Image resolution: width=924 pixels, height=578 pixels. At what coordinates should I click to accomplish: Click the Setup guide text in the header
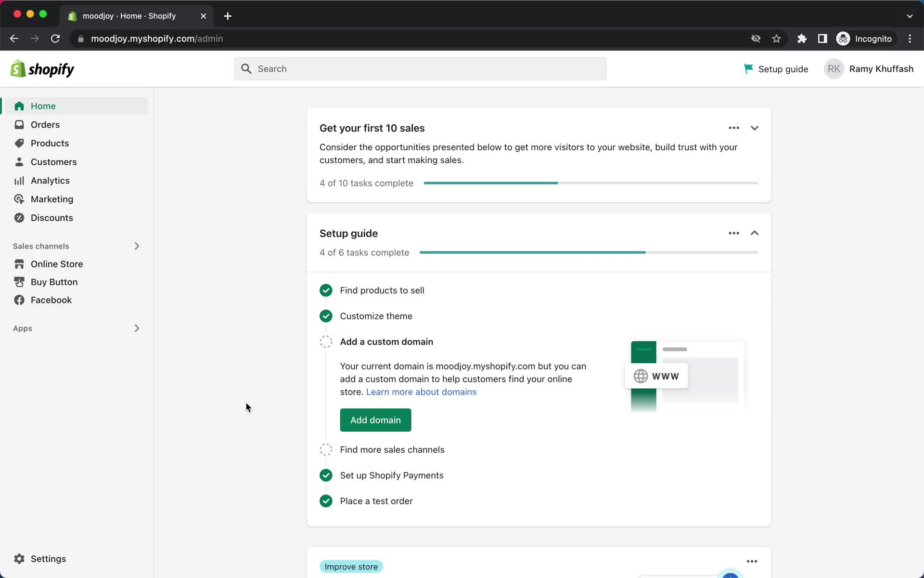tap(783, 69)
